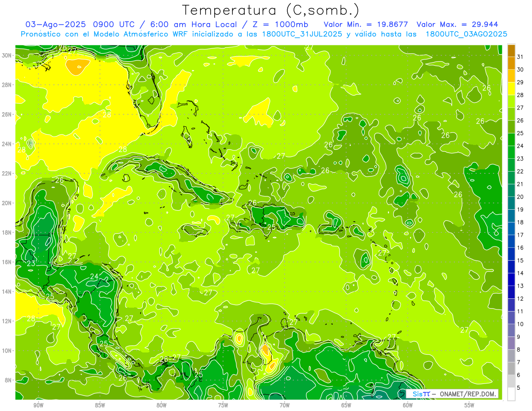532x411 pixels.
Task: Click the '1800UTC_31JUL2025' initialization timestamp
Action: click(302, 34)
